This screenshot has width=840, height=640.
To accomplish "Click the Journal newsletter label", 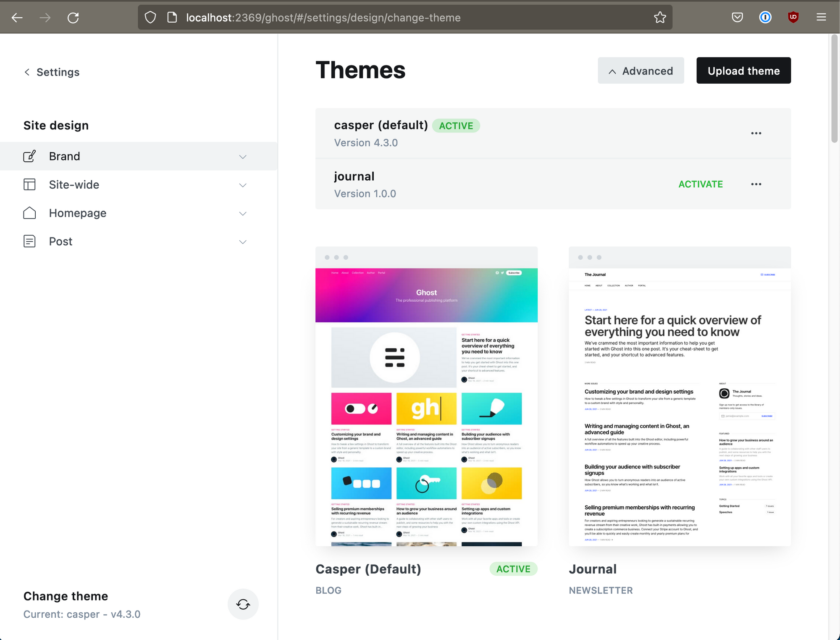I will point(601,590).
